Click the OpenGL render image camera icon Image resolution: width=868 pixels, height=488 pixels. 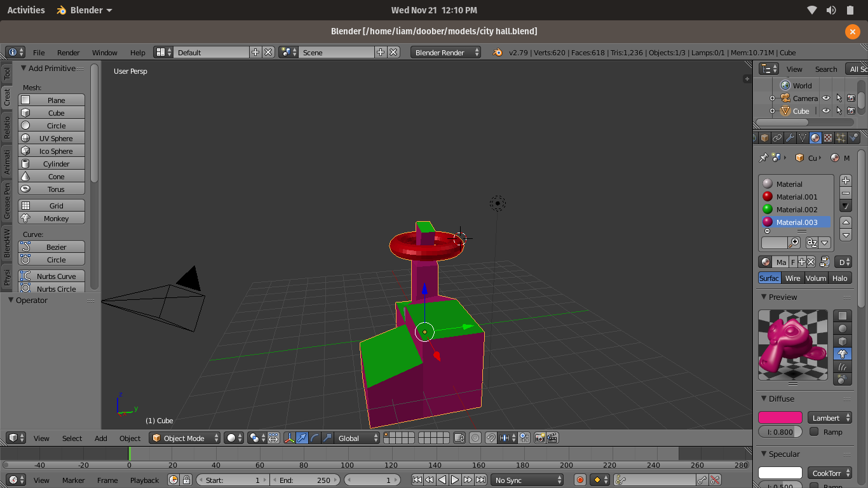coord(539,438)
